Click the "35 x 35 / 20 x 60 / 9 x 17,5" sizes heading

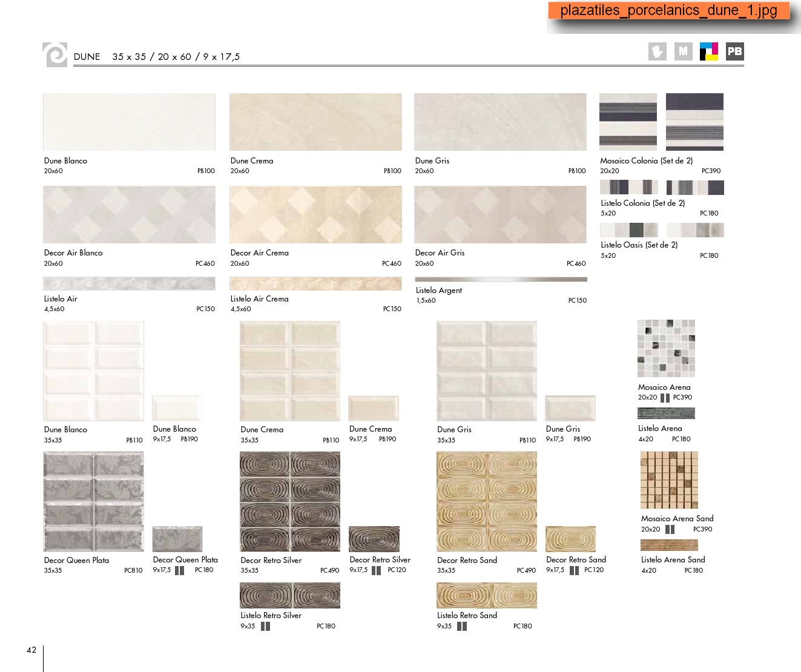coord(176,57)
